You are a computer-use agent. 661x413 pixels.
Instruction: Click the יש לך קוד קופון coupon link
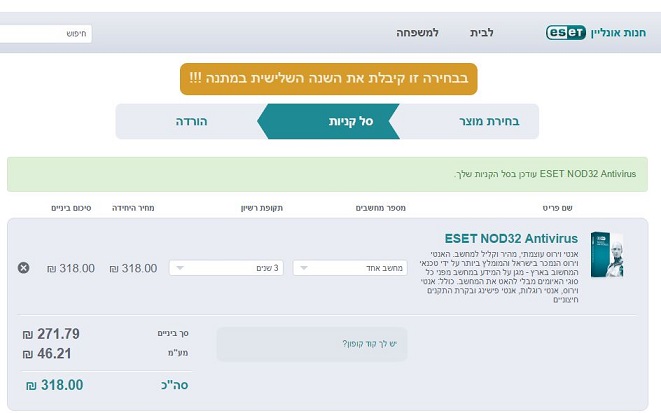(x=370, y=344)
